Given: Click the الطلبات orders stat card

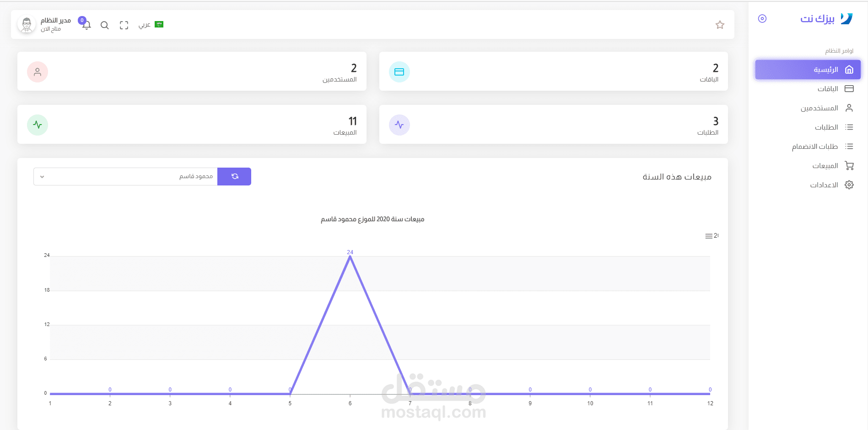Looking at the screenshot, I should [x=553, y=125].
